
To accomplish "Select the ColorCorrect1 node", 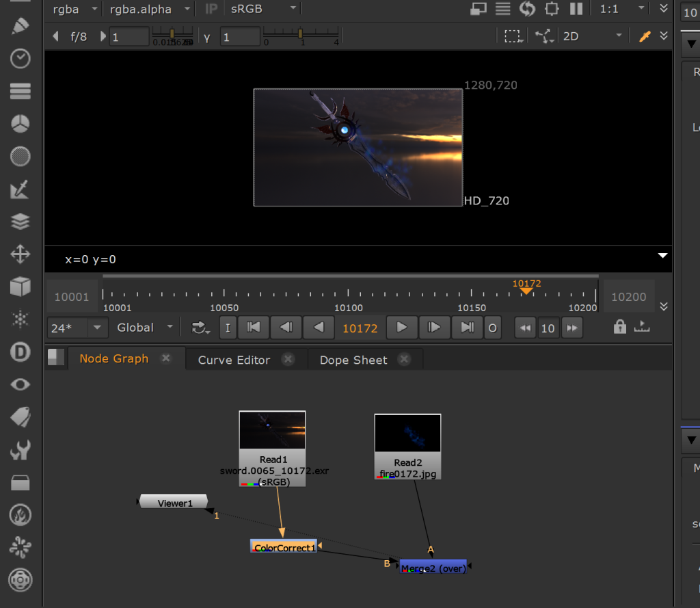I will [284, 547].
